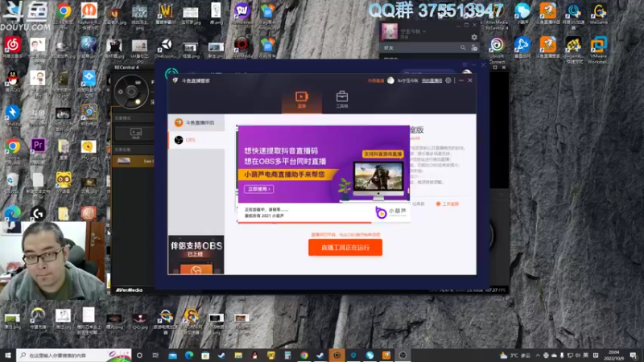Open the Overwatch desktop shortcut

click(38, 318)
